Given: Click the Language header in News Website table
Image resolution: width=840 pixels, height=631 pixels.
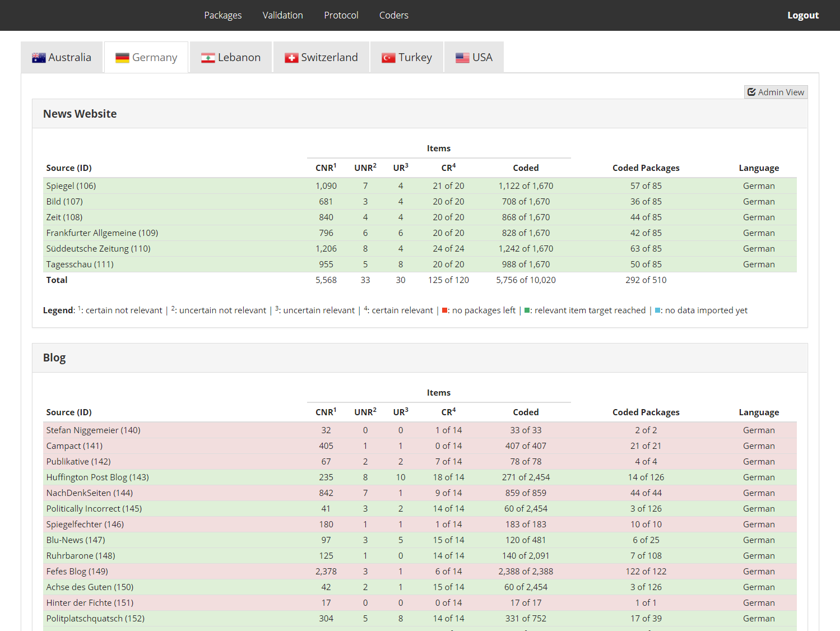Looking at the screenshot, I should (x=759, y=168).
